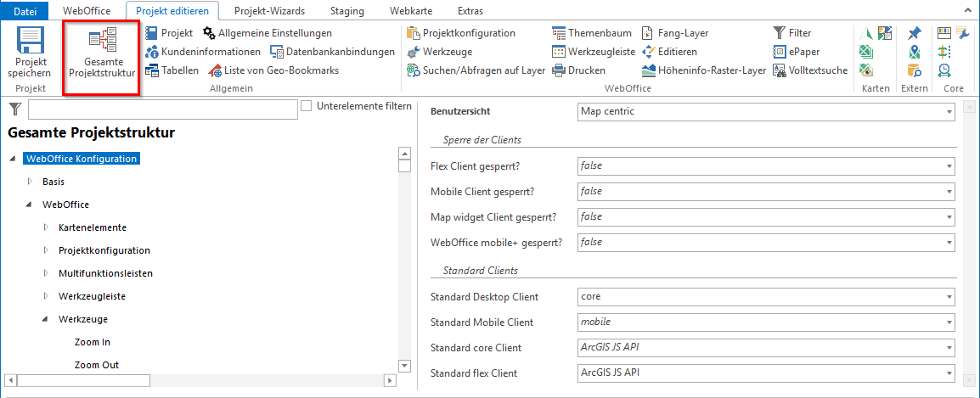Open Allgemeine Einstellungen gears item

268,32
